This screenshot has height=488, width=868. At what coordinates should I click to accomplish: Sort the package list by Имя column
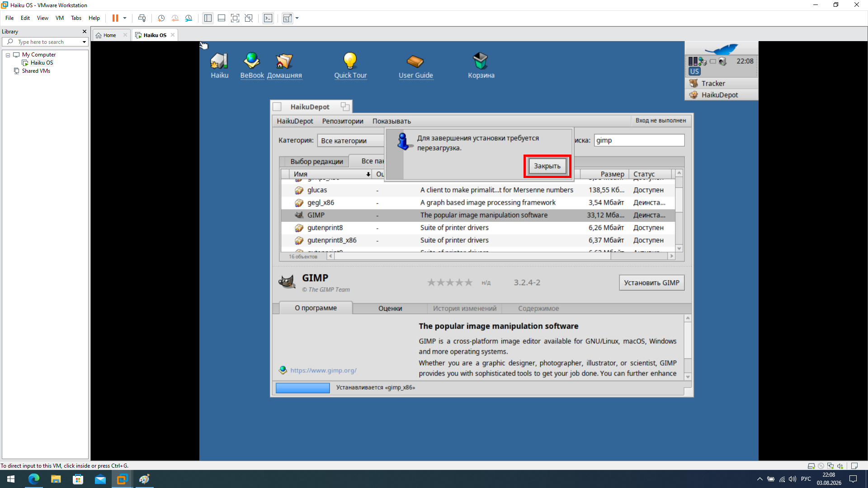tap(331, 174)
